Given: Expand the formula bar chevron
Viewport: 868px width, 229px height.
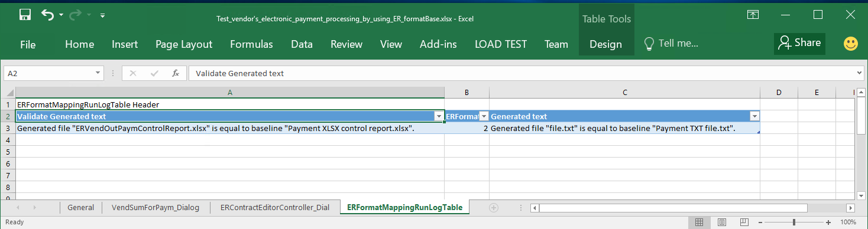Looking at the screenshot, I should (x=859, y=73).
